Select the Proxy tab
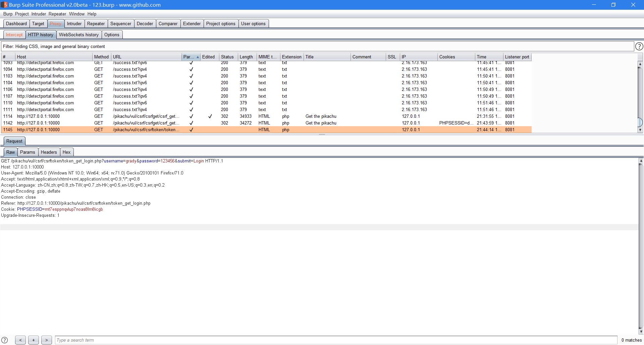The width and height of the screenshot is (644, 345). tap(56, 23)
